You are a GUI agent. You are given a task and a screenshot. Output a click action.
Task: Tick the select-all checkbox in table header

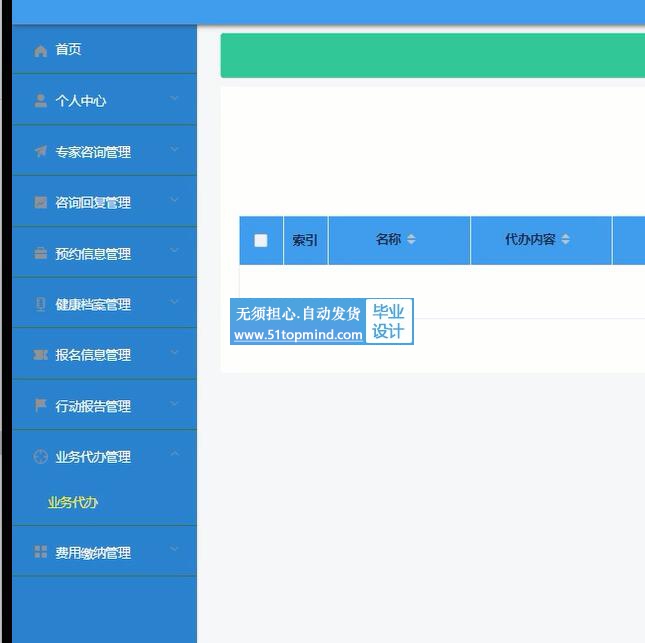tap(261, 240)
